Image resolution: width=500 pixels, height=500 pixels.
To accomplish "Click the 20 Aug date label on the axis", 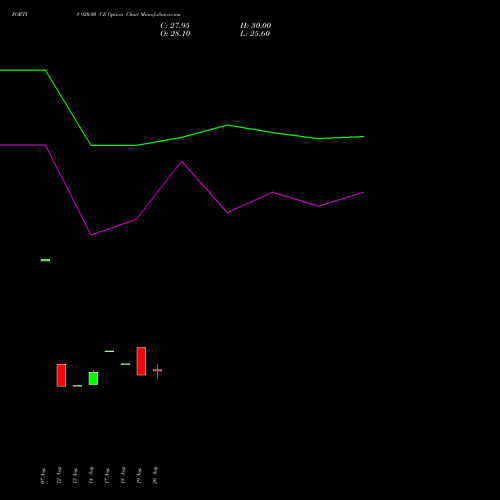I will (x=155, y=475).
